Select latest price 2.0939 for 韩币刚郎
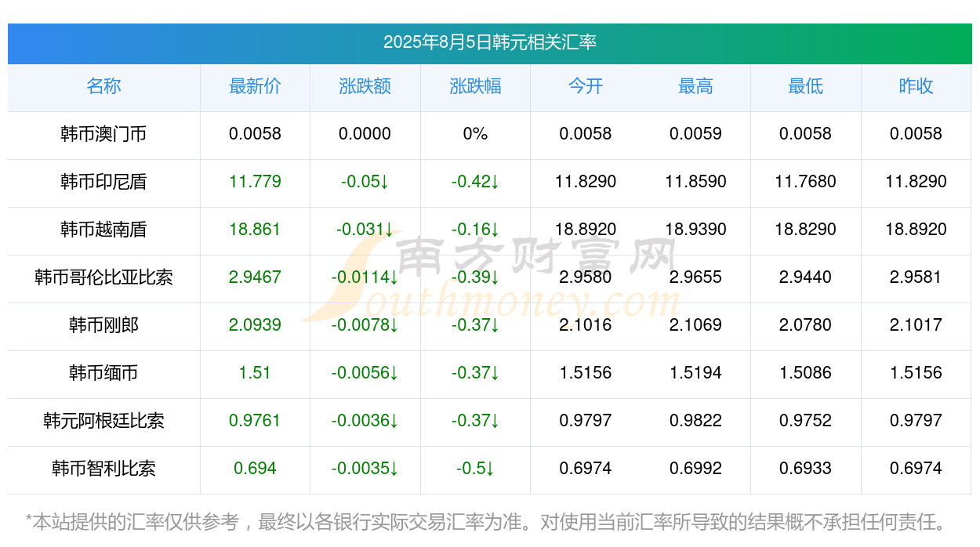The width and height of the screenshot is (980, 547). tap(255, 325)
